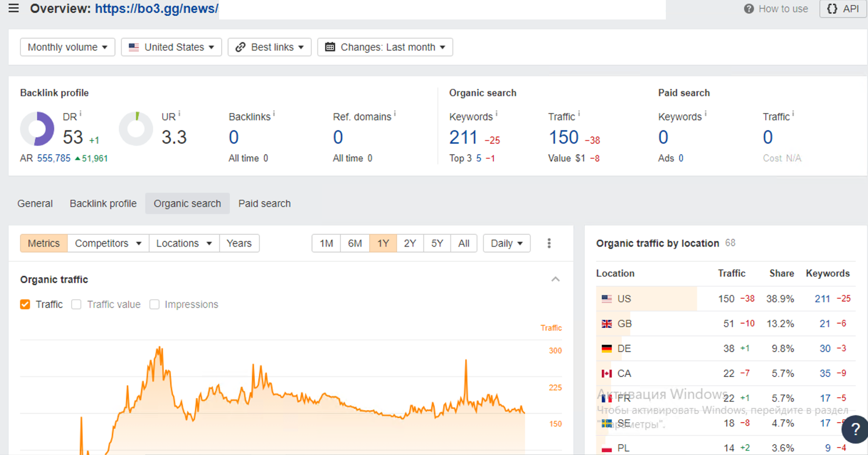This screenshot has width=868, height=455.
Task: Open the hamburger navigation menu
Action: point(14,8)
